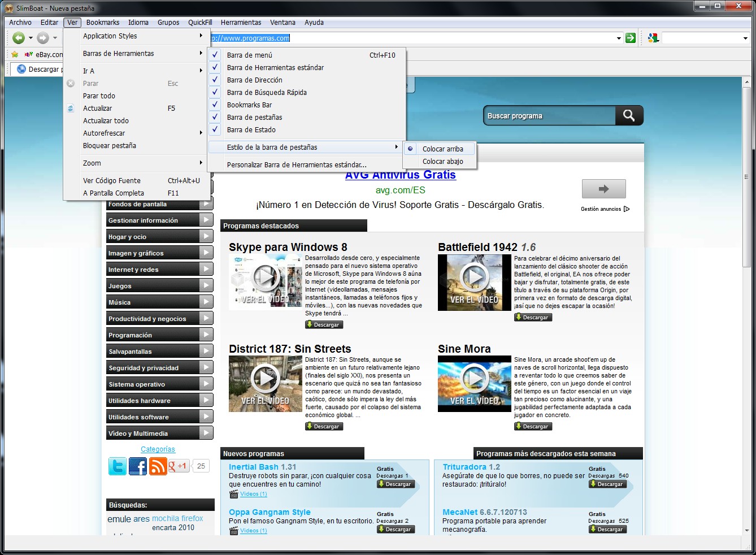Open the quick search box dropdown

(746, 38)
